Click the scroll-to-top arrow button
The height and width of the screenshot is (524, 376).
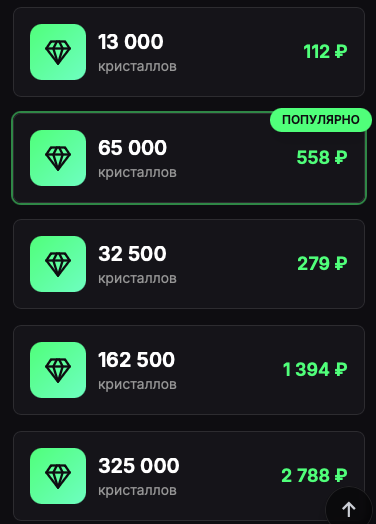point(349,509)
